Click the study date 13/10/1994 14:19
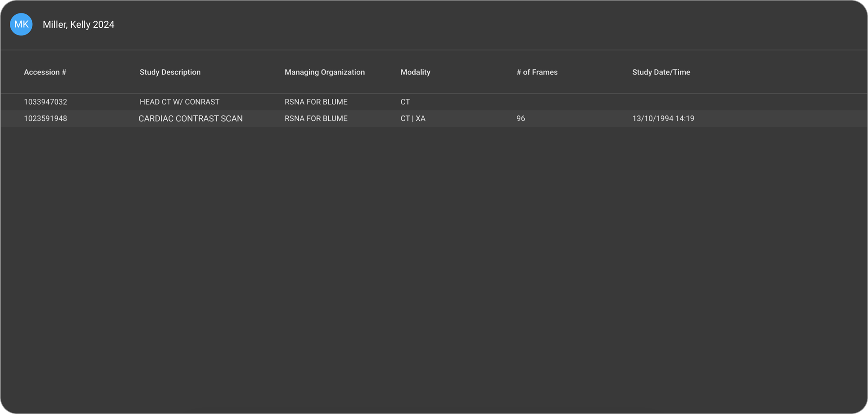 coord(663,119)
